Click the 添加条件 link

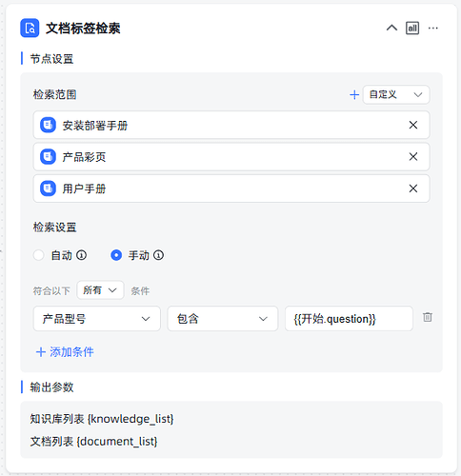(65, 352)
